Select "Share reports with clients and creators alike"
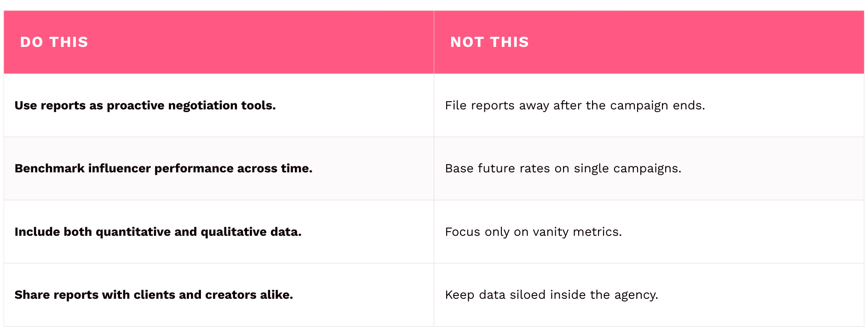 point(154,295)
